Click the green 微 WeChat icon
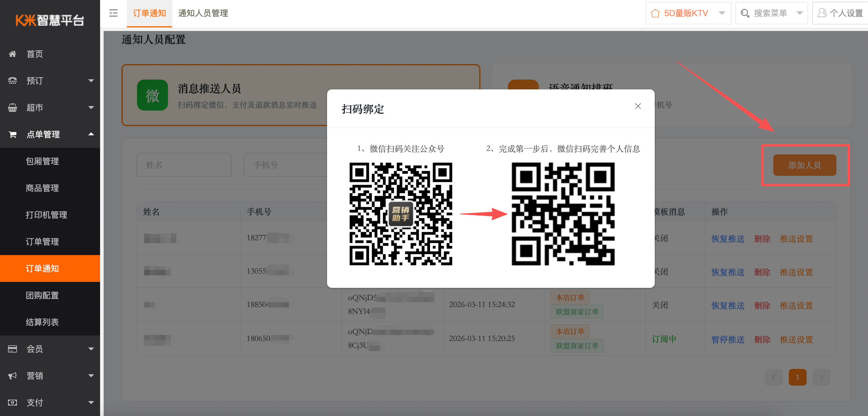Image resolution: width=868 pixels, height=416 pixels. click(153, 95)
